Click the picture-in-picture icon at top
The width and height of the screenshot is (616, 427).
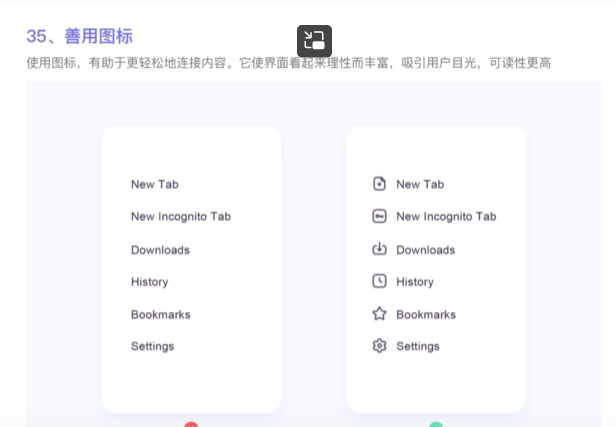click(314, 41)
